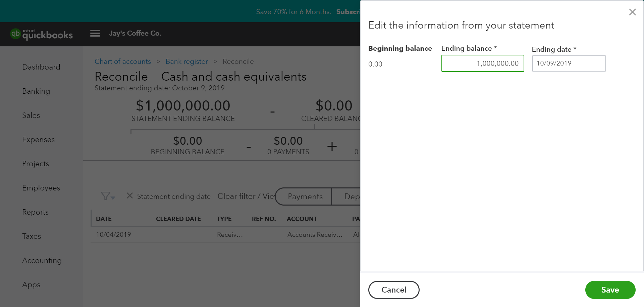Image resolution: width=644 pixels, height=307 pixels.
Task: Open the Reports section
Action: [x=35, y=212]
